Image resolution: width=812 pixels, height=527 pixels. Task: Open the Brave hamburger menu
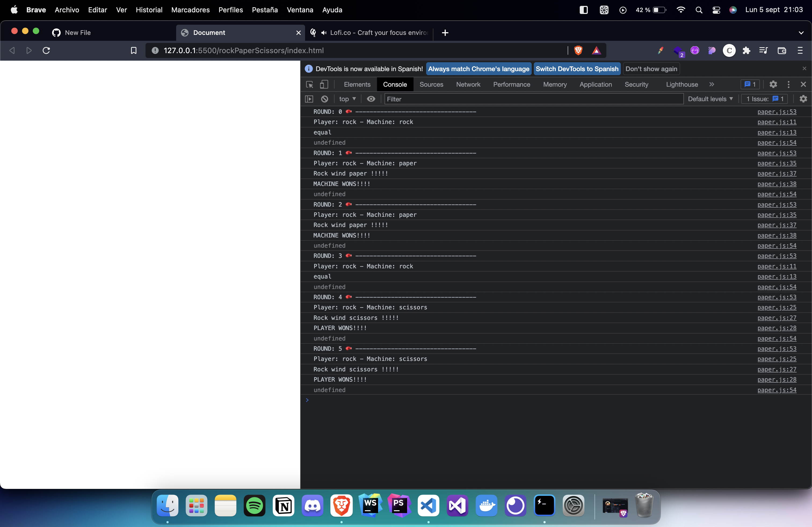point(800,51)
